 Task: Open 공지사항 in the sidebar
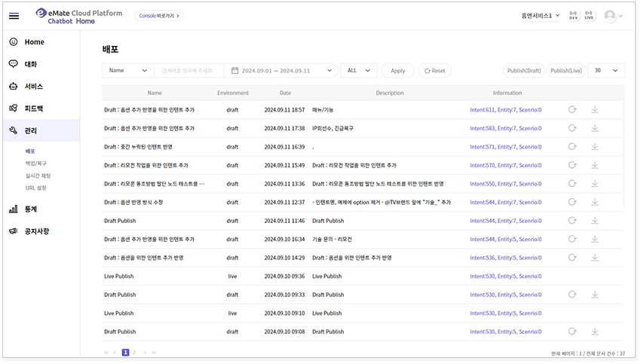tap(37, 231)
